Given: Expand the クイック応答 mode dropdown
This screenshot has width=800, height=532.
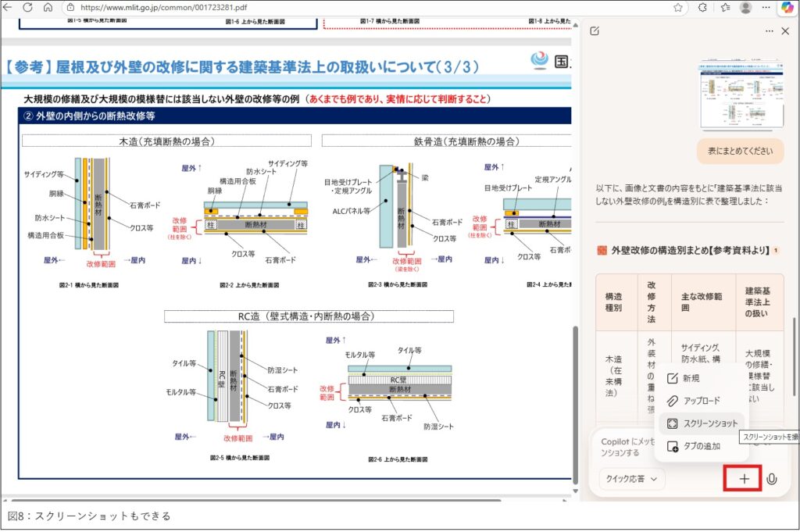Looking at the screenshot, I should coord(632,478).
